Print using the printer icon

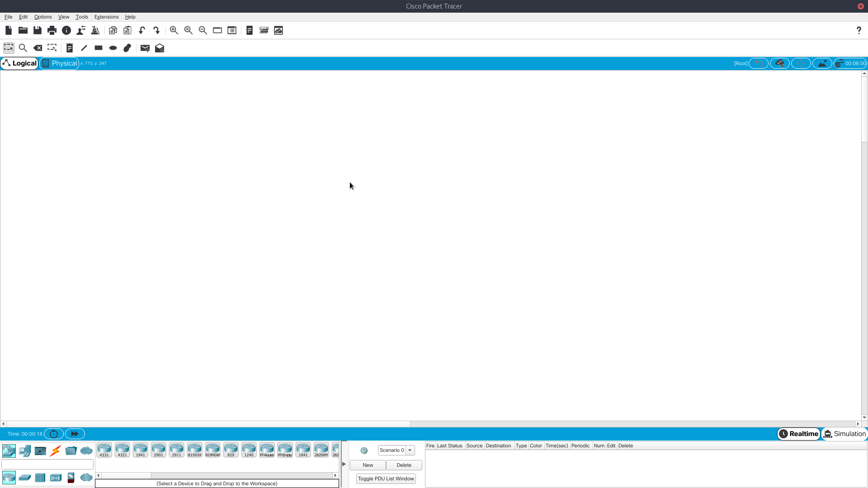[52, 30]
